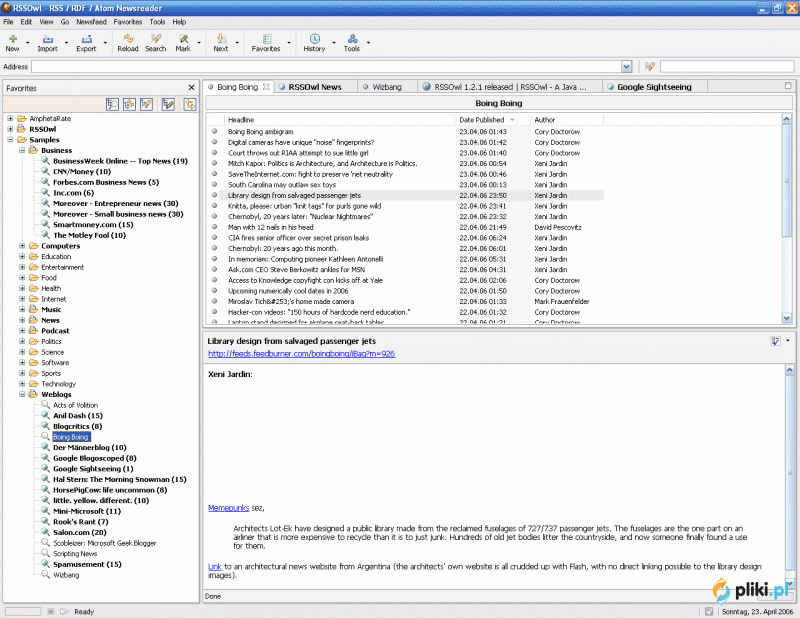The height and width of the screenshot is (618, 800).
Task: Click the search icon beside address bar
Action: click(x=649, y=66)
